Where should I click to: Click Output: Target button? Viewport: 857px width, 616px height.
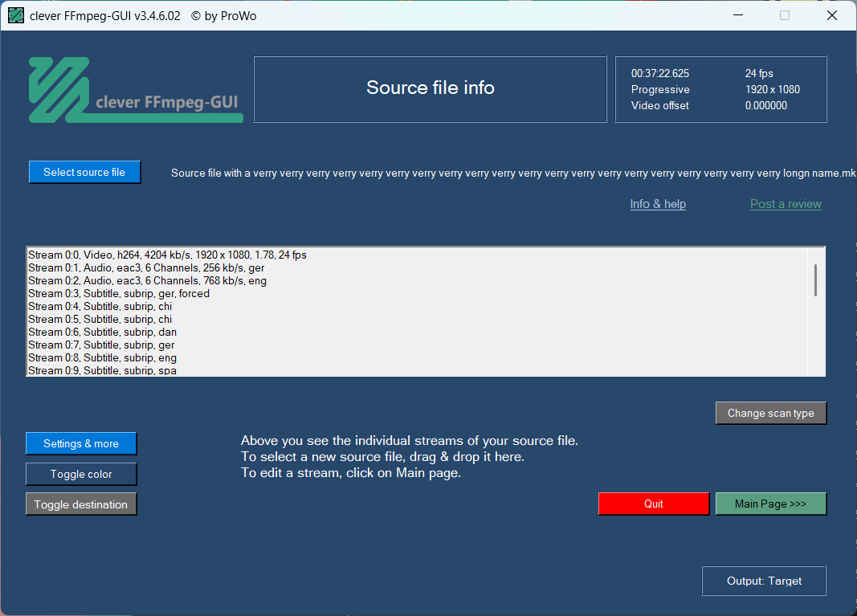(x=764, y=581)
